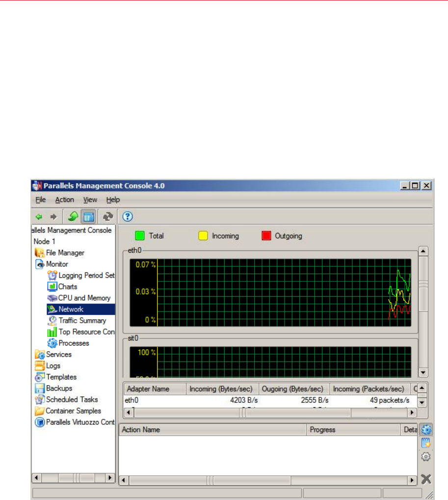
Task: Click the Charts tree icon
Action: click(52, 287)
